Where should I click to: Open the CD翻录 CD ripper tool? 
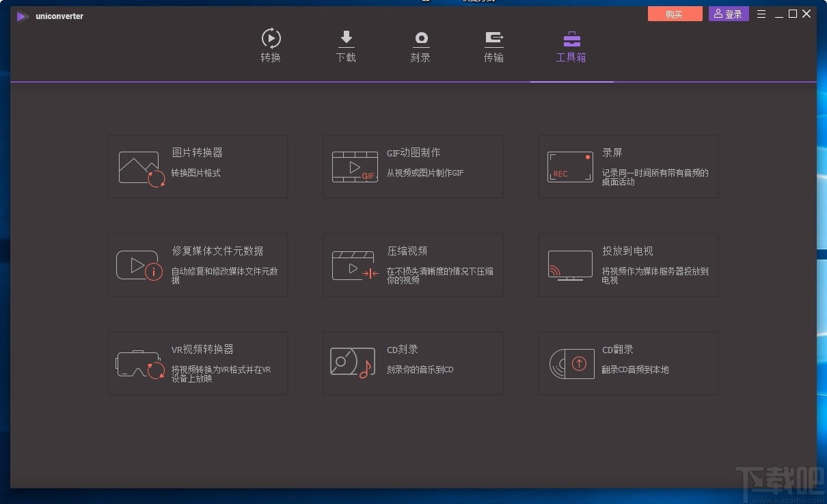tap(627, 363)
